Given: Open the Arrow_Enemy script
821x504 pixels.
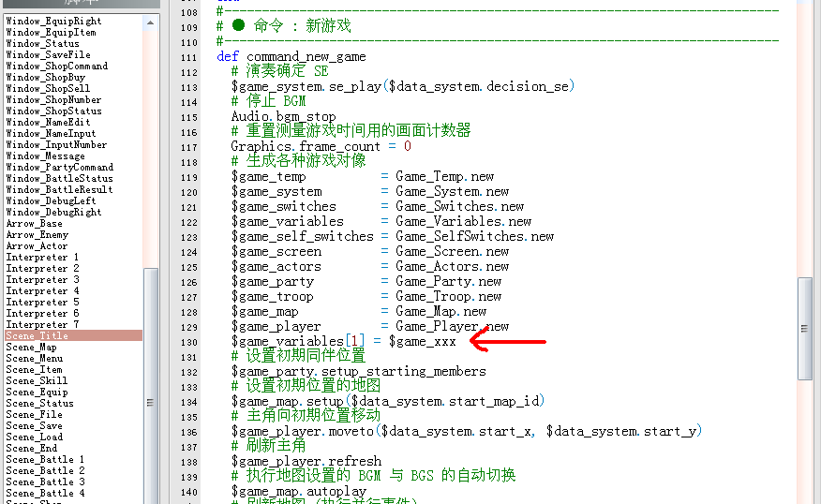Looking at the screenshot, I should (37, 235).
